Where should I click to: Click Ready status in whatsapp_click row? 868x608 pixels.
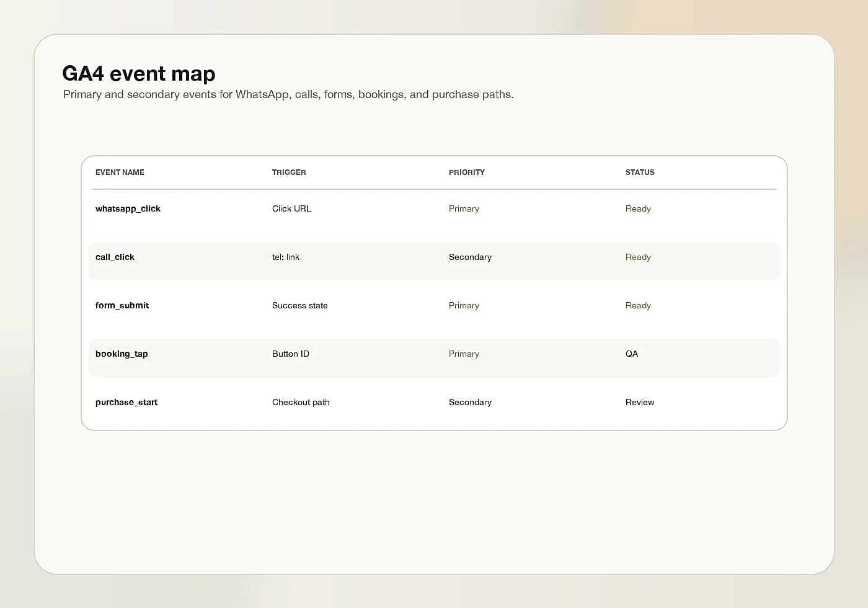click(x=638, y=208)
